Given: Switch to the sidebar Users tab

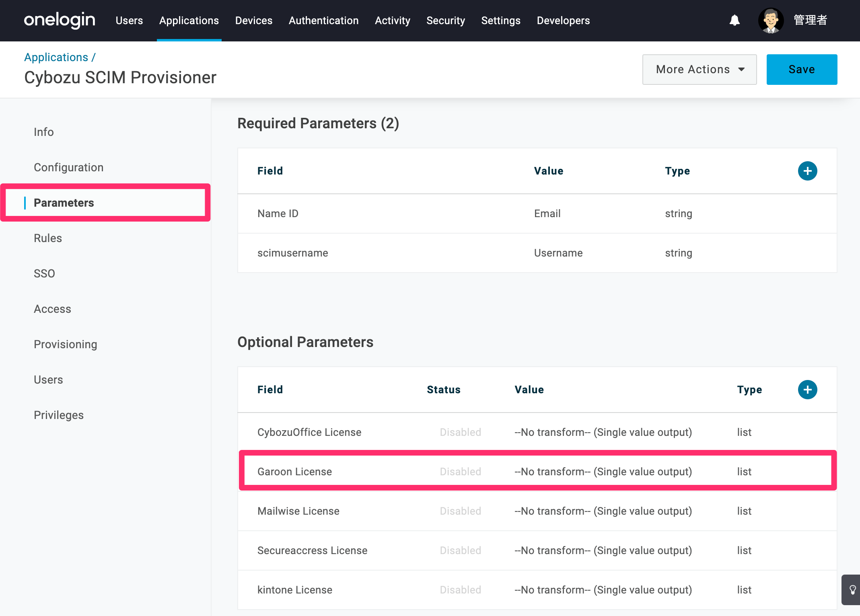Looking at the screenshot, I should point(48,380).
